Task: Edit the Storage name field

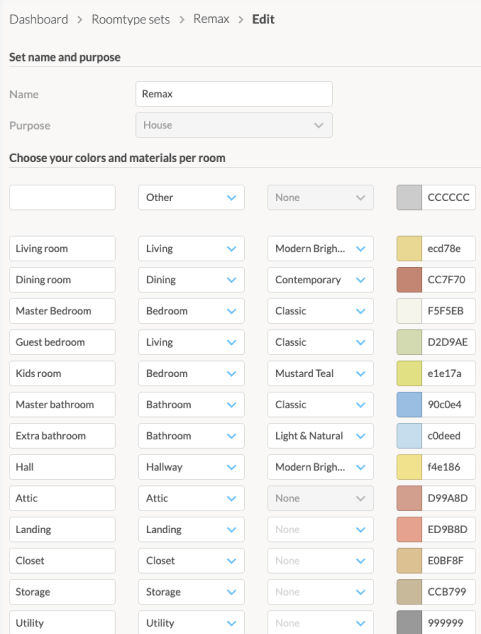Action: 62,592
